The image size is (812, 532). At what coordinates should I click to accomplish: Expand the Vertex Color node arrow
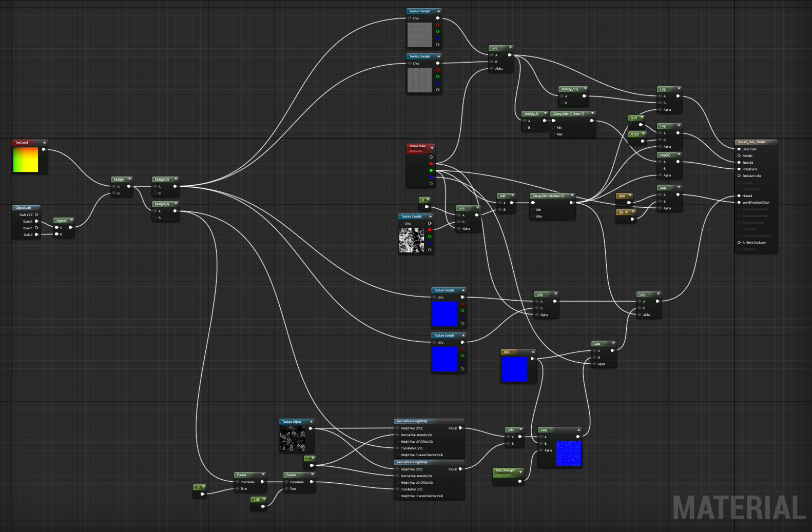click(432, 148)
